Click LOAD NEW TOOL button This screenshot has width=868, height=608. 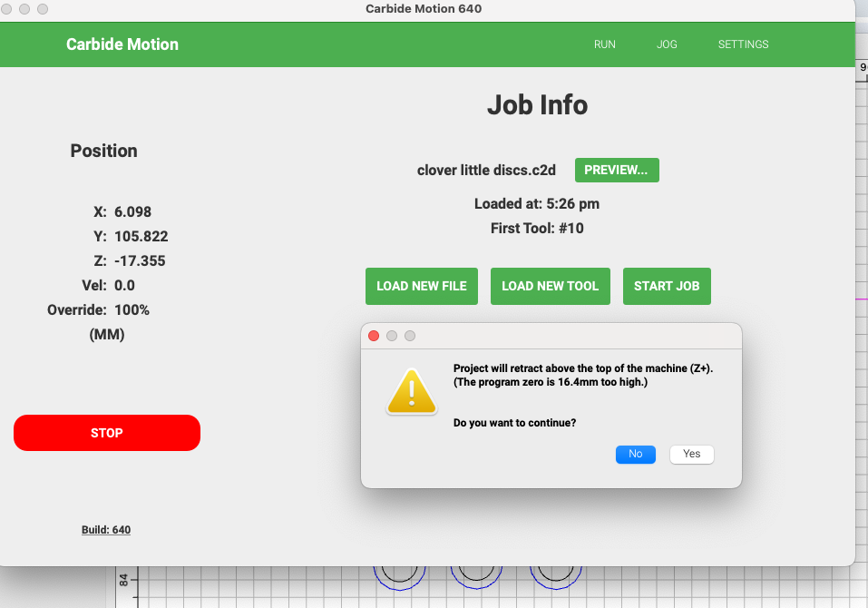pyautogui.click(x=551, y=286)
